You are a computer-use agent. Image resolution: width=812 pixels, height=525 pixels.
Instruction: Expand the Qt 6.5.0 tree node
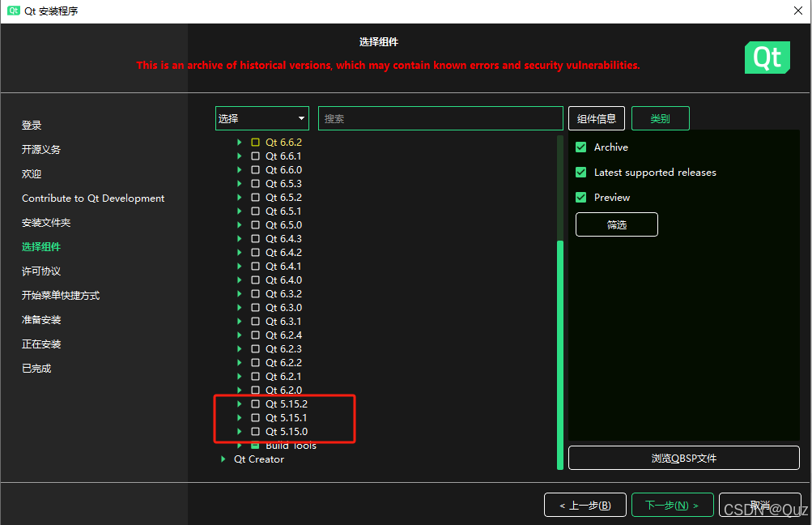(240, 225)
